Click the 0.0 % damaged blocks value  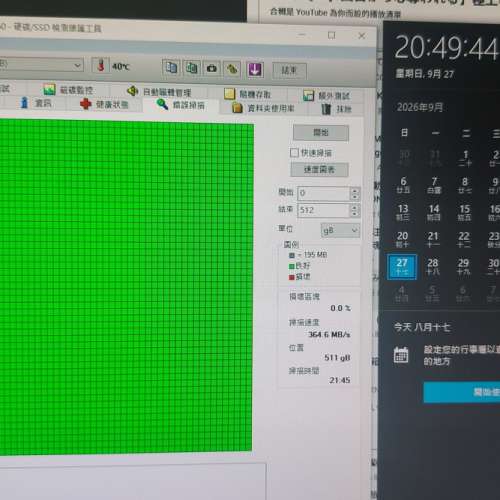point(340,308)
